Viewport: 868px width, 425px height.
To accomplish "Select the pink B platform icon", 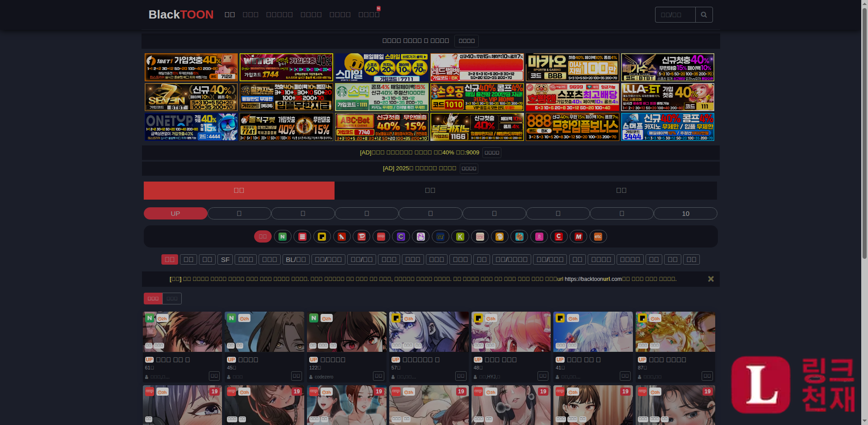I will pyautogui.click(x=539, y=237).
